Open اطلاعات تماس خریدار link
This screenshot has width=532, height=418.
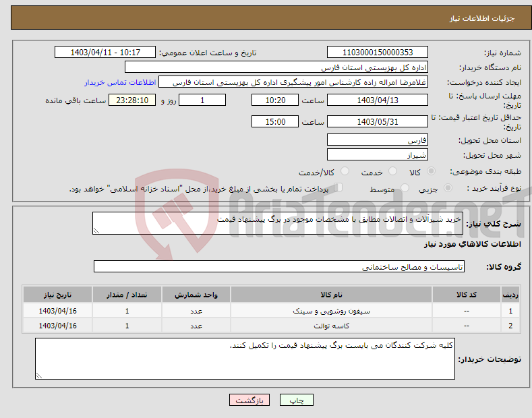(120, 82)
